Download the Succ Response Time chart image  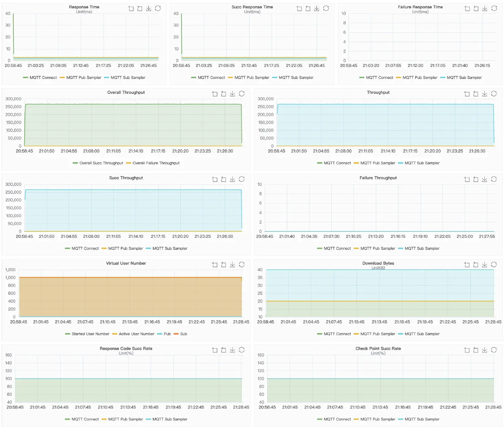[317, 9]
